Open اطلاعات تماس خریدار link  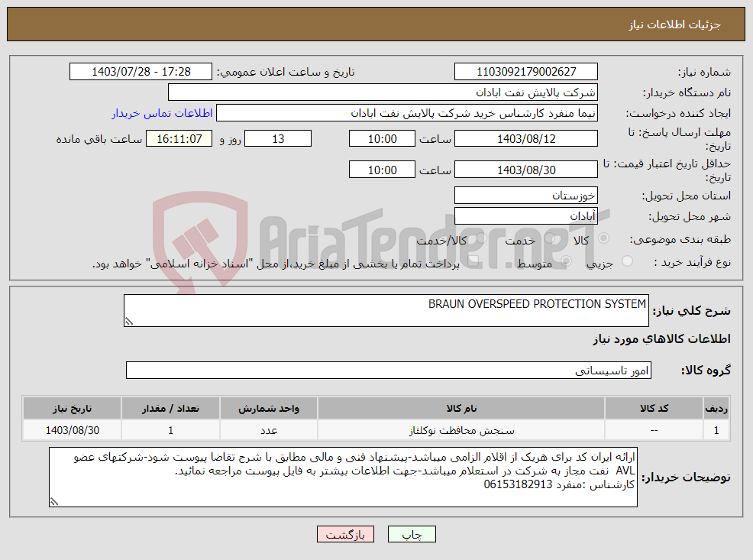click(x=162, y=113)
